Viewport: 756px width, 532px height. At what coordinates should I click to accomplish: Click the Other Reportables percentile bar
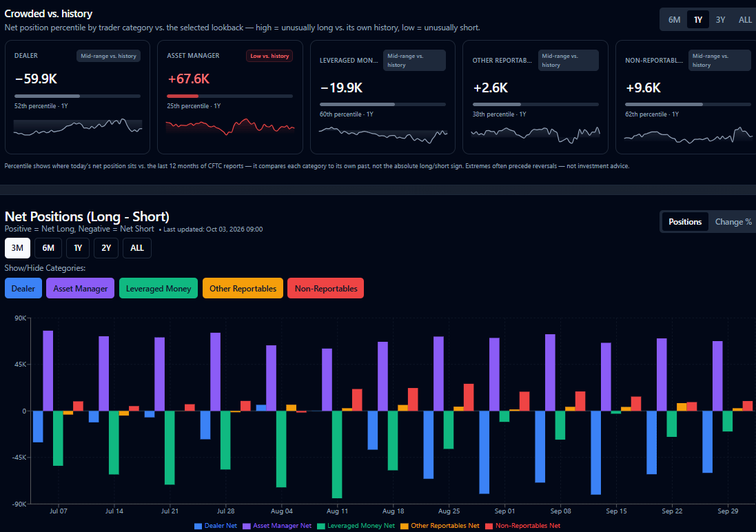tap(535, 104)
